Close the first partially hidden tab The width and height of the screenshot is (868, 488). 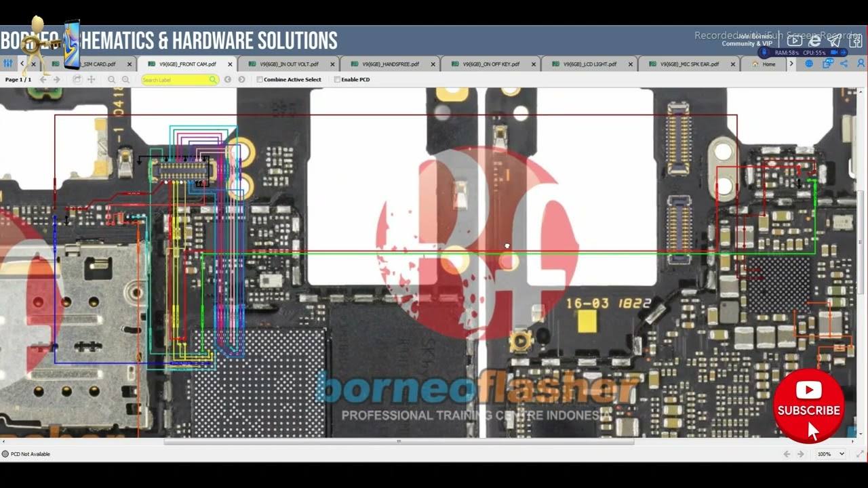(33, 64)
